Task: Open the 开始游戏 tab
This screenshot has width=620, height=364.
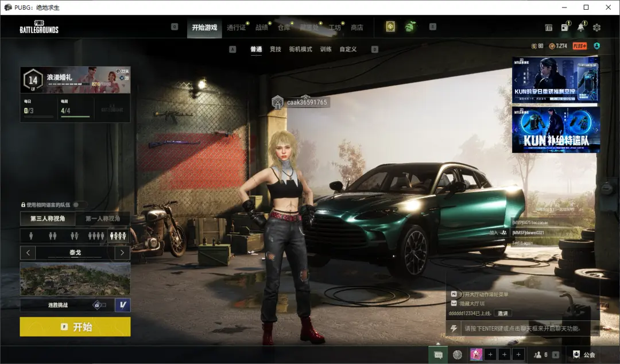Action: (204, 28)
